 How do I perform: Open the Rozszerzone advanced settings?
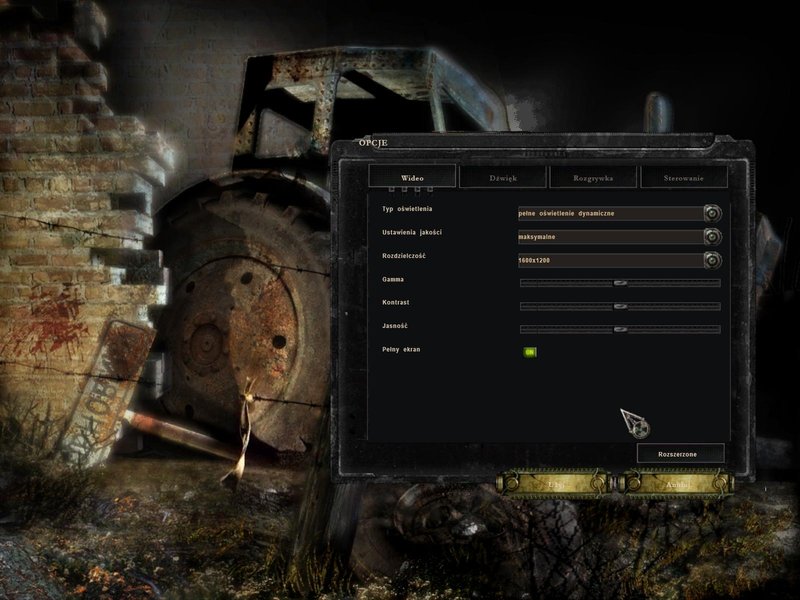[x=681, y=454]
